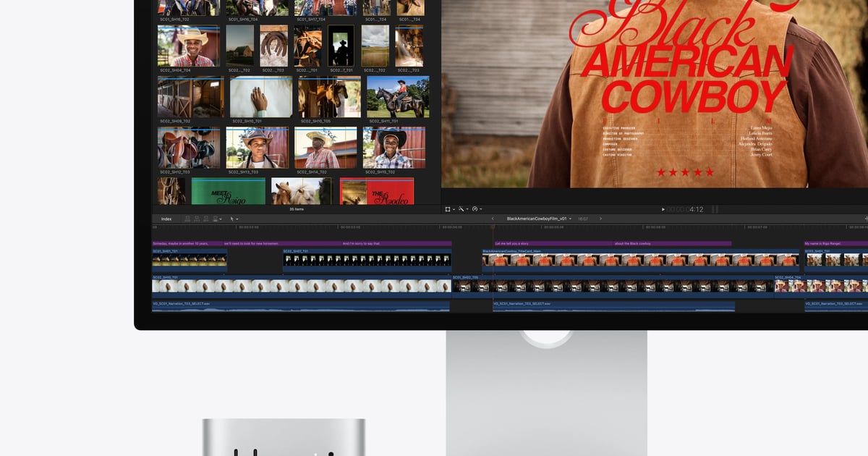
Task: Select browser clip SC02_SH14_T02 man at barn
Action: 325,148
